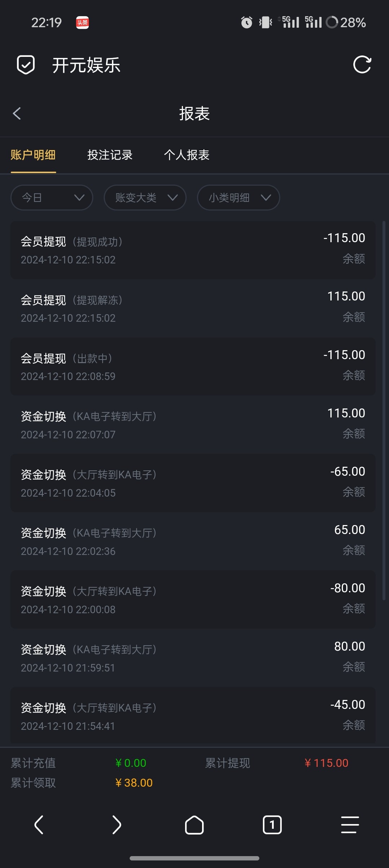Expand the 小类明细 filter dropdown
This screenshot has width=389, height=868.
[x=238, y=198]
